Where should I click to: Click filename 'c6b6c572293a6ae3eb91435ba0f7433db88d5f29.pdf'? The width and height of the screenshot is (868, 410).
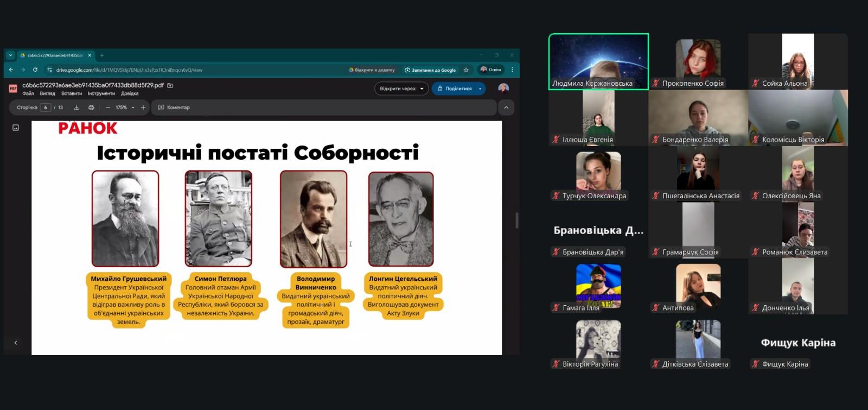(x=93, y=85)
